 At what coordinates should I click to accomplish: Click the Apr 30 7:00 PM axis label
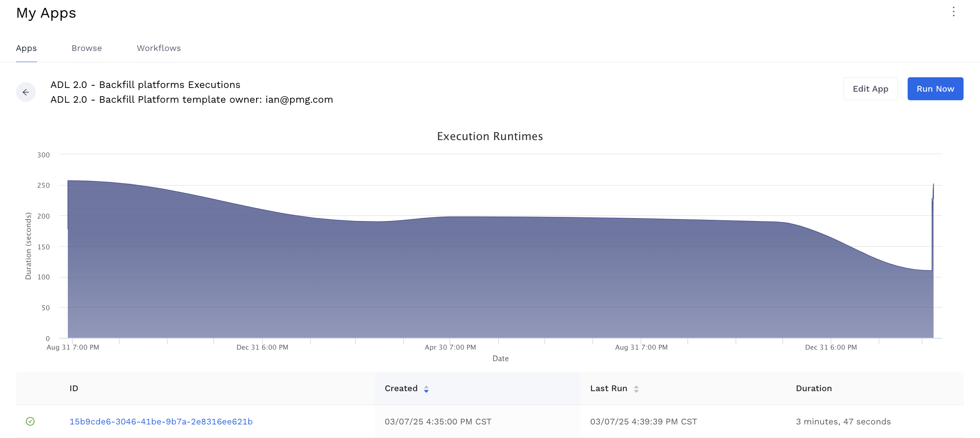click(450, 347)
